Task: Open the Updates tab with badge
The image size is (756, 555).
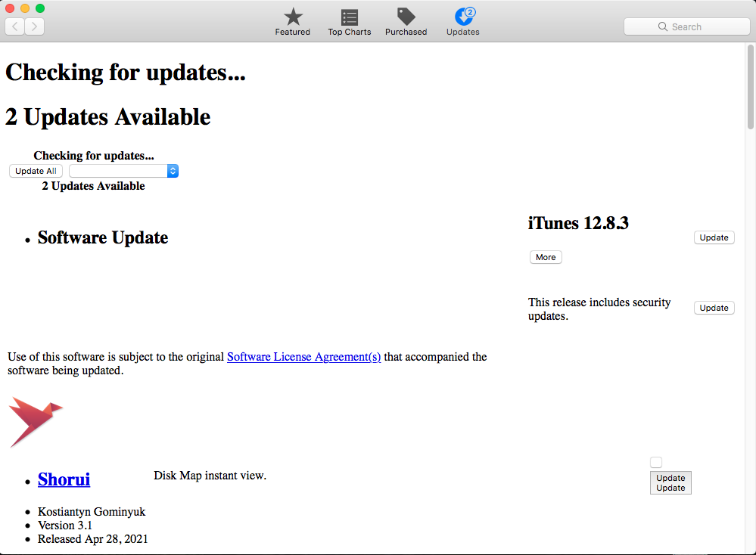Action: click(x=463, y=22)
